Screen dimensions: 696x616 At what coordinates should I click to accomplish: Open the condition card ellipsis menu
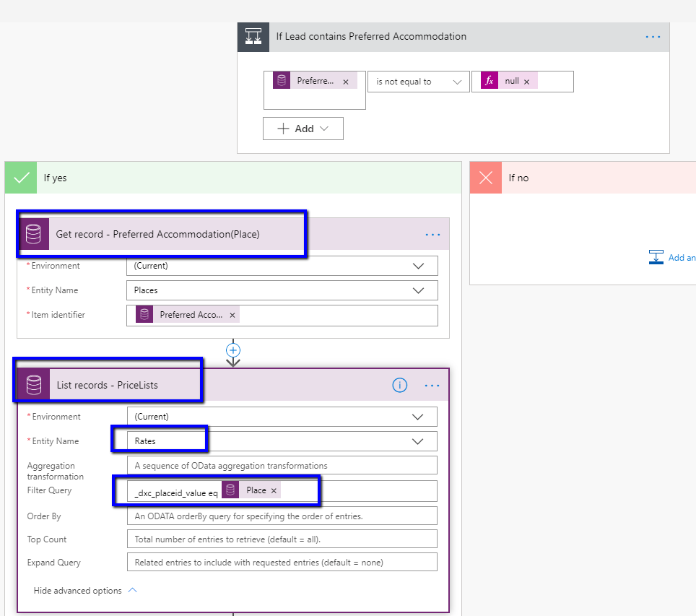pos(653,37)
